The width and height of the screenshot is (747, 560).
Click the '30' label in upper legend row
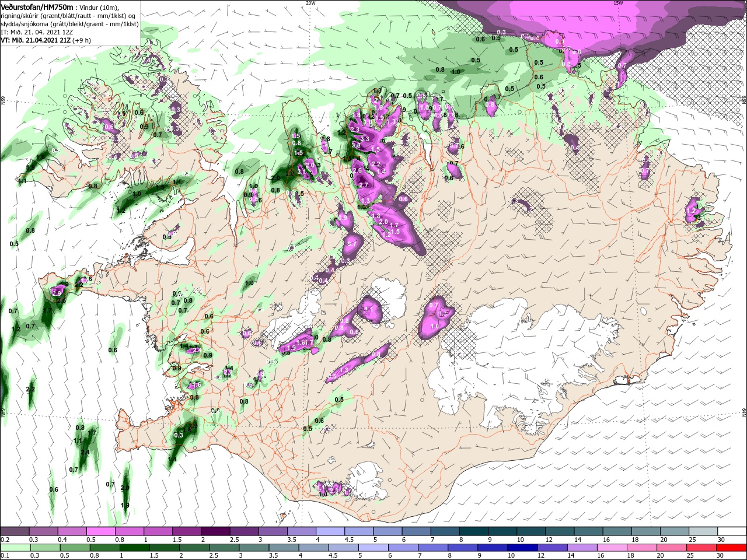click(x=721, y=540)
